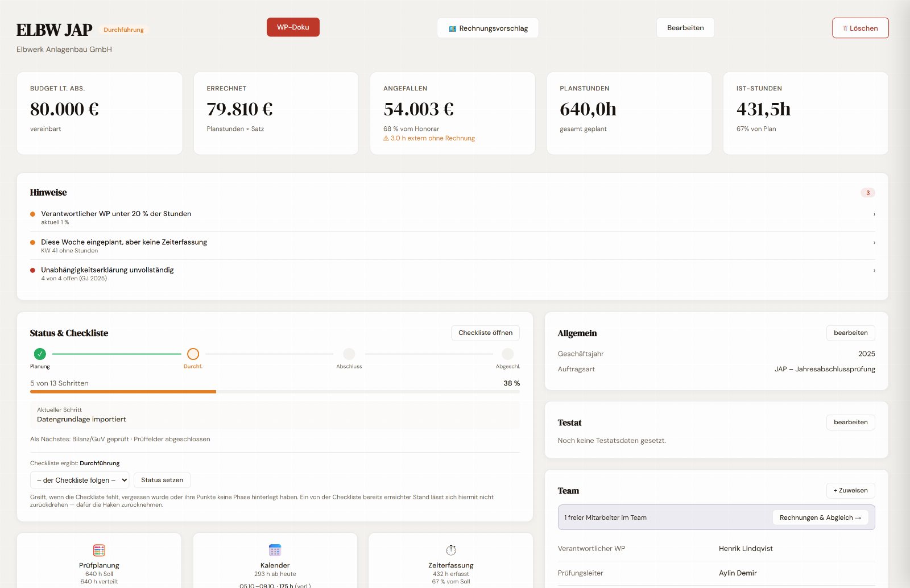Click the Bearbeiten button in header
910x588 pixels.
[x=685, y=28]
